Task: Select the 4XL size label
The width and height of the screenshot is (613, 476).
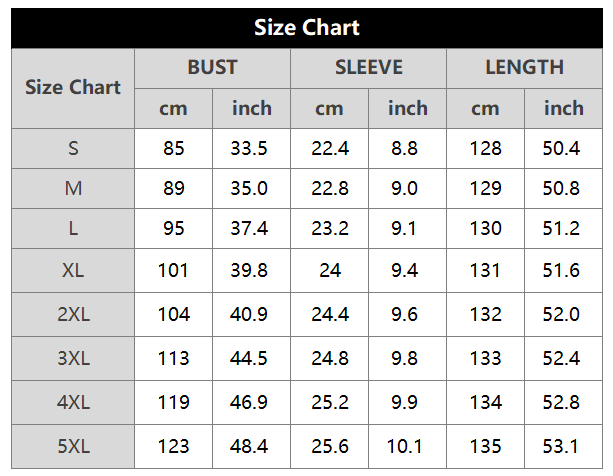Action: tap(73, 403)
